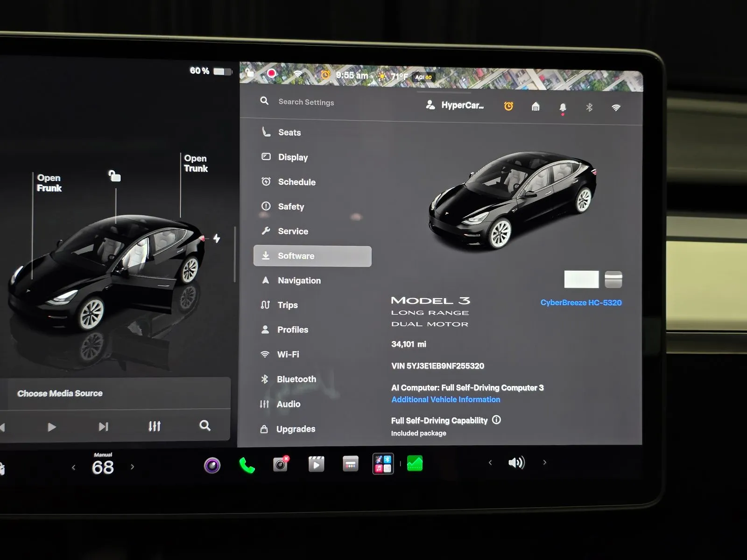Tap the VIN 5YJ3E1EB9NF255320 text
Viewport: 747px width, 560px height.
437,366
